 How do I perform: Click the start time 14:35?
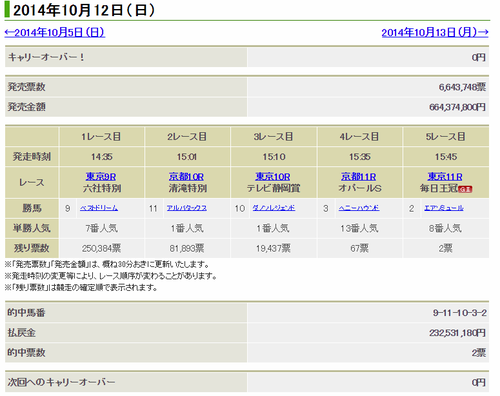[102, 157]
